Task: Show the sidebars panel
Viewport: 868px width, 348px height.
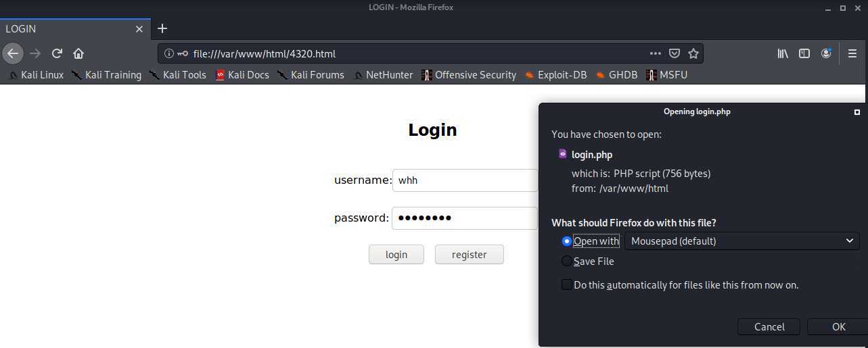Action: tap(804, 53)
